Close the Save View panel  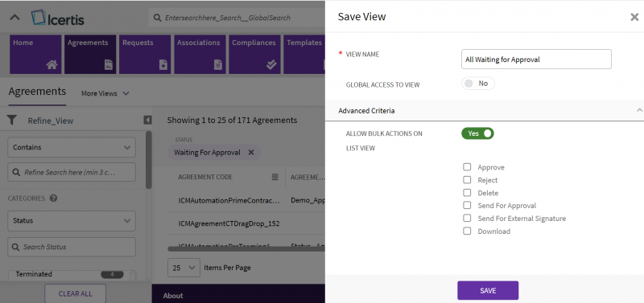634,17
